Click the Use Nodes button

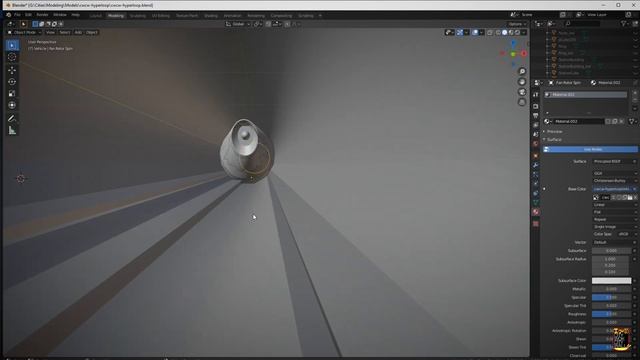pyautogui.click(x=590, y=149)
